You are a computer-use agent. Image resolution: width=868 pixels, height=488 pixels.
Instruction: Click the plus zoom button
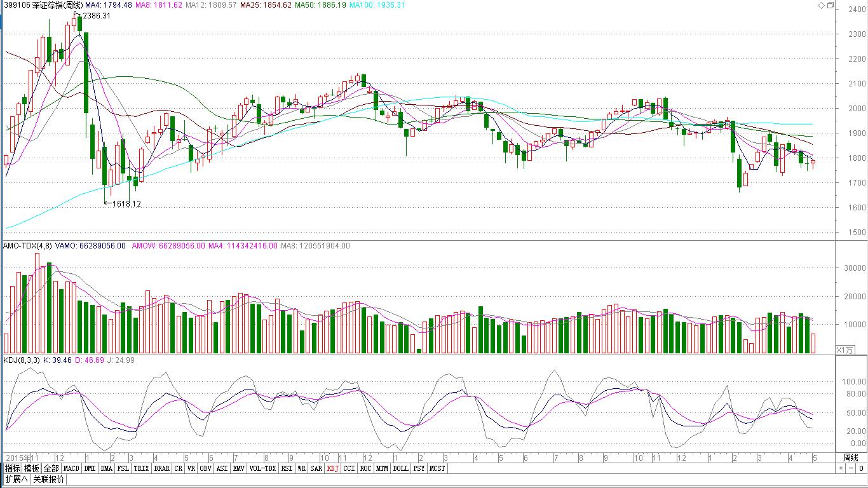pyautogui.click(x=841, y=468)
